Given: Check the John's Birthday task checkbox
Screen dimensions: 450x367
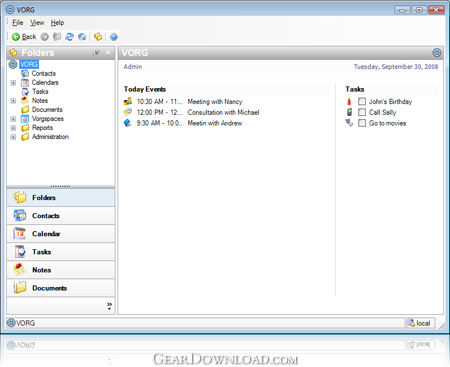Looking at the screenshot, I should [x=362, y=101].
